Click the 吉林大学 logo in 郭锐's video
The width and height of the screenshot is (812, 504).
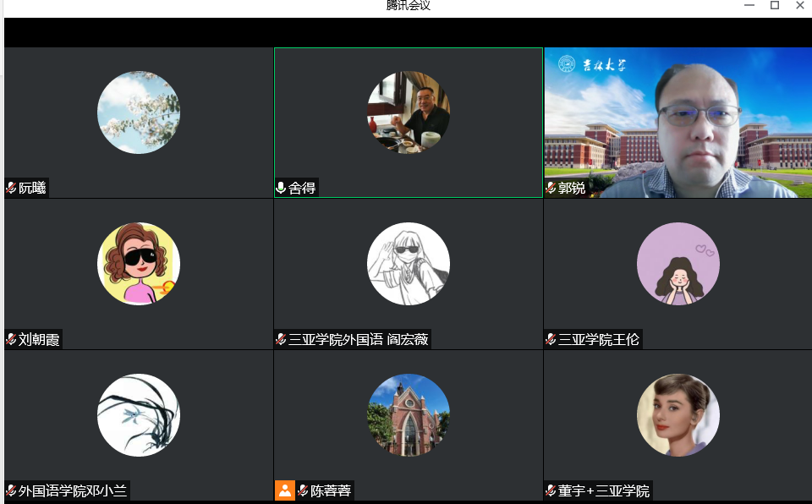(x=592, y=64)
